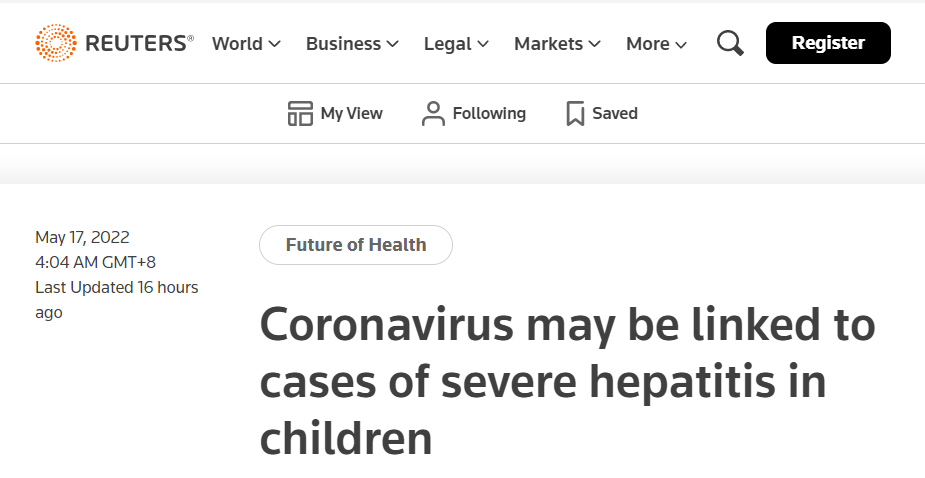Expand the More dropdown chevron
Viewport: 925px width, 478px height.
pyautogui.click(x=681, y=44)
